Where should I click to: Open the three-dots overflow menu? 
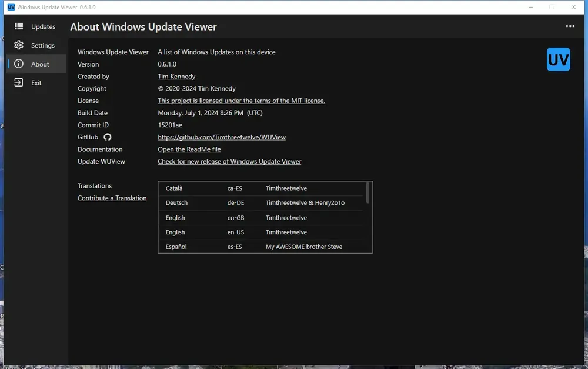click(570, 26)
